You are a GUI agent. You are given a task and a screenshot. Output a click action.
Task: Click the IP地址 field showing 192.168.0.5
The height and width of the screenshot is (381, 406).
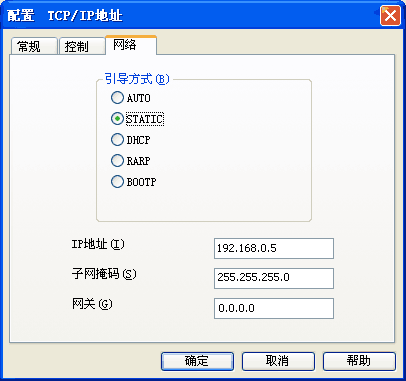274,248
